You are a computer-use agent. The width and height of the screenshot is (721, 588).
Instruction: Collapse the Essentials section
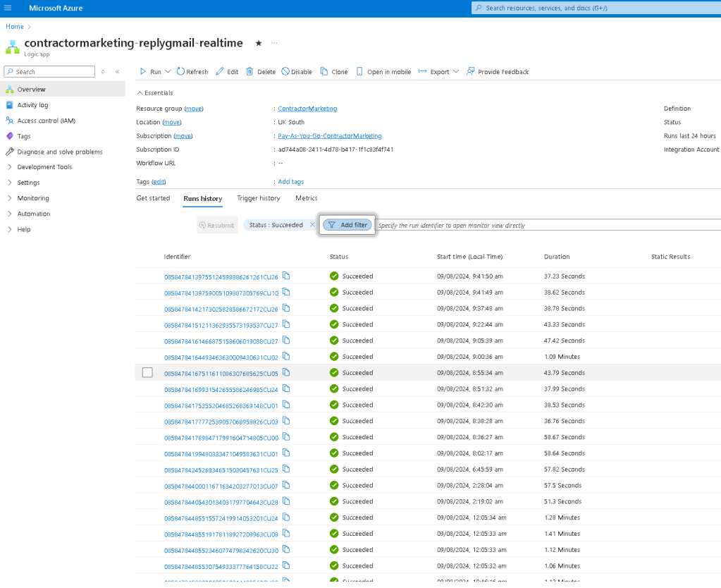tap(154, 93)
